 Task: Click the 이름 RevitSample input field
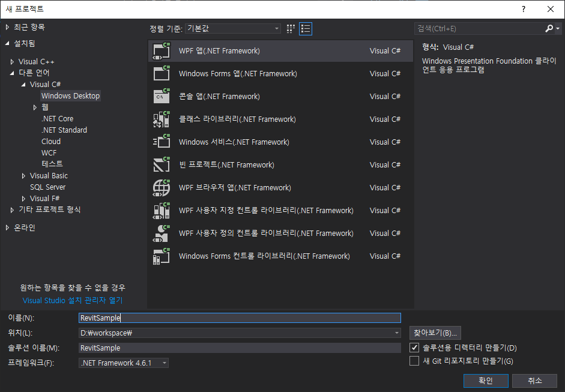[240, 318]
